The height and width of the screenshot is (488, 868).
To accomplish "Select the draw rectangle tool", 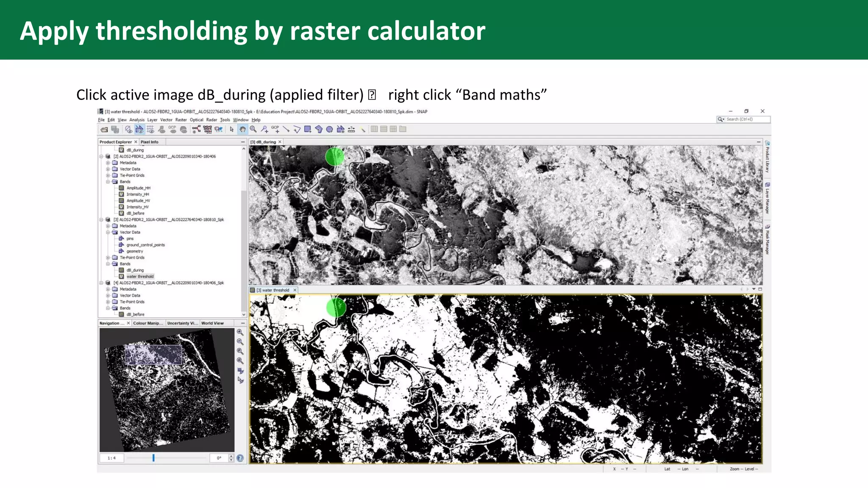I will pos(308,130).
